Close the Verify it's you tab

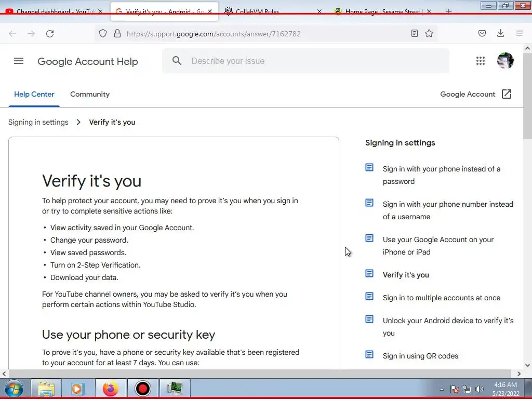[x=210, y=11]
